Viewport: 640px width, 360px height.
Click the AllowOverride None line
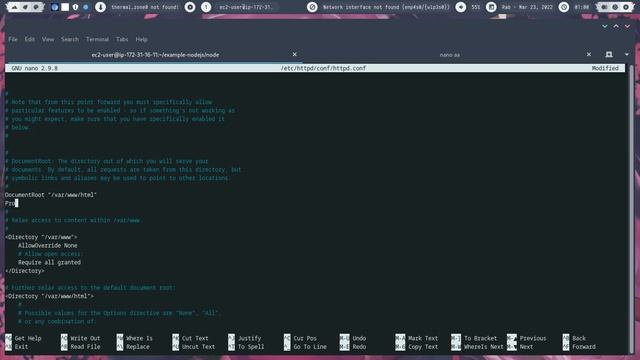47,245
